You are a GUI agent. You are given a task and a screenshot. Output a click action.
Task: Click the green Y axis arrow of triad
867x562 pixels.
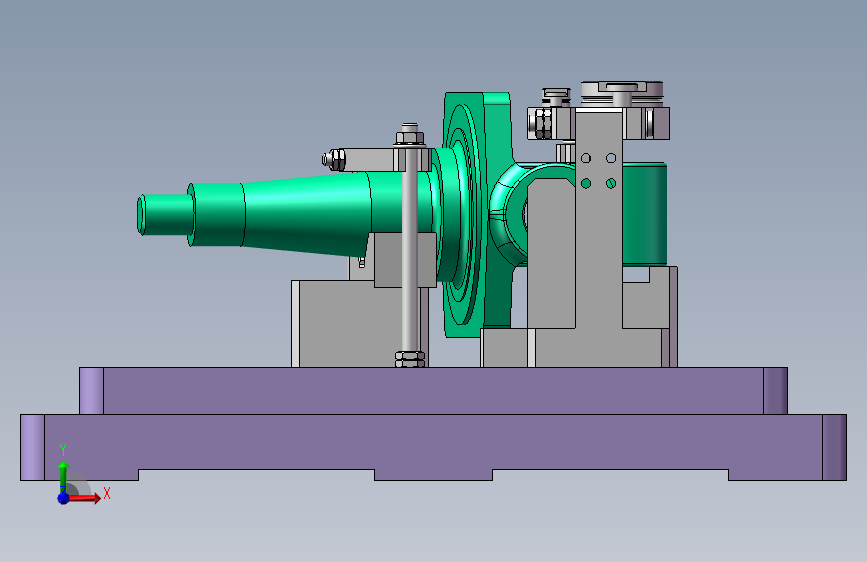(x=63, y=476)
